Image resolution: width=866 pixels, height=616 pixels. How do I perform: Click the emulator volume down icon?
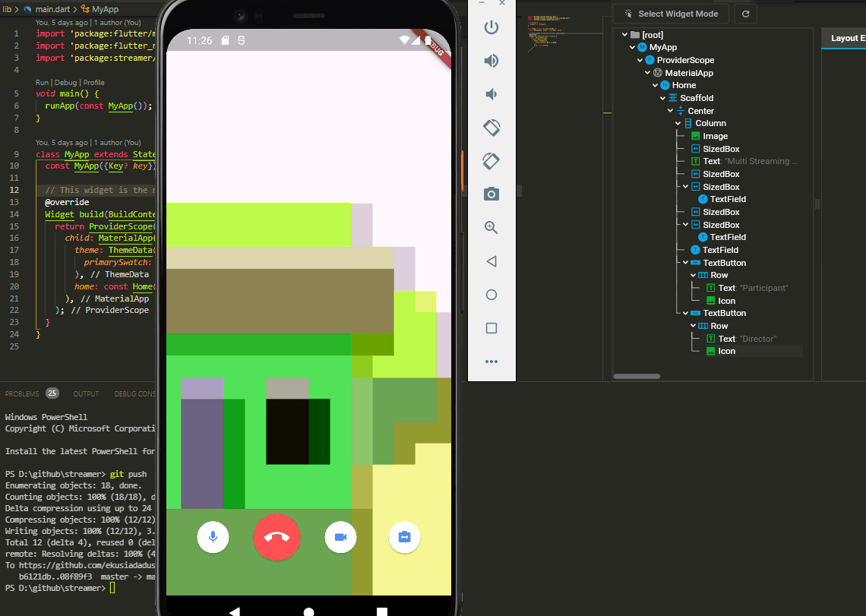[x=491, y=94]
